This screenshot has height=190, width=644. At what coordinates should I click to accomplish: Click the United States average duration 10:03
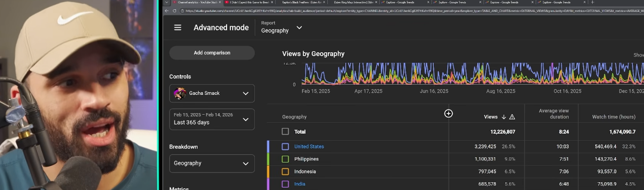(x=562, y=147)
